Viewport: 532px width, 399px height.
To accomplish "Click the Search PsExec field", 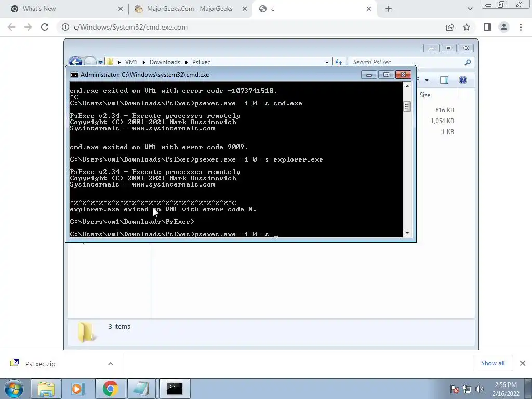I will point(407,62).
